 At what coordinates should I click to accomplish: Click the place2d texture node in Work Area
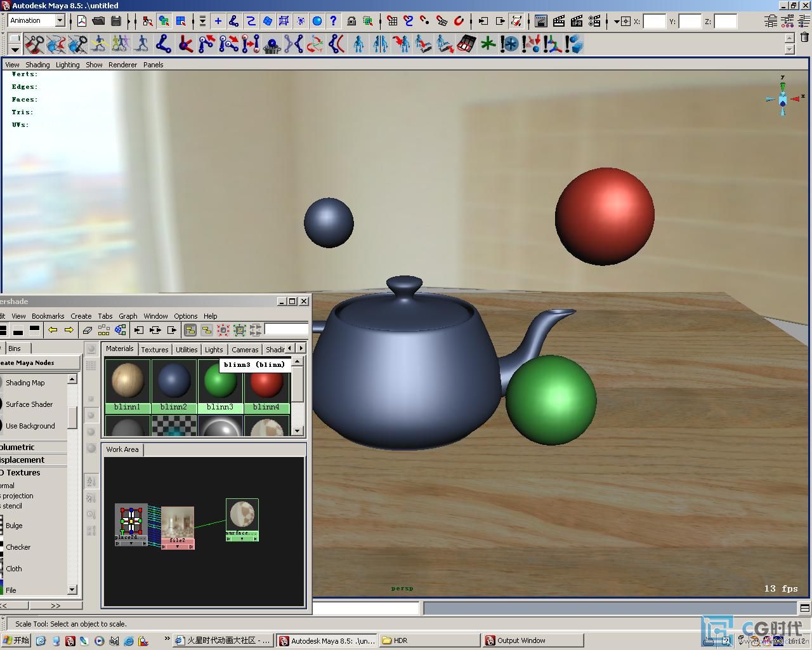click(131, 524)
